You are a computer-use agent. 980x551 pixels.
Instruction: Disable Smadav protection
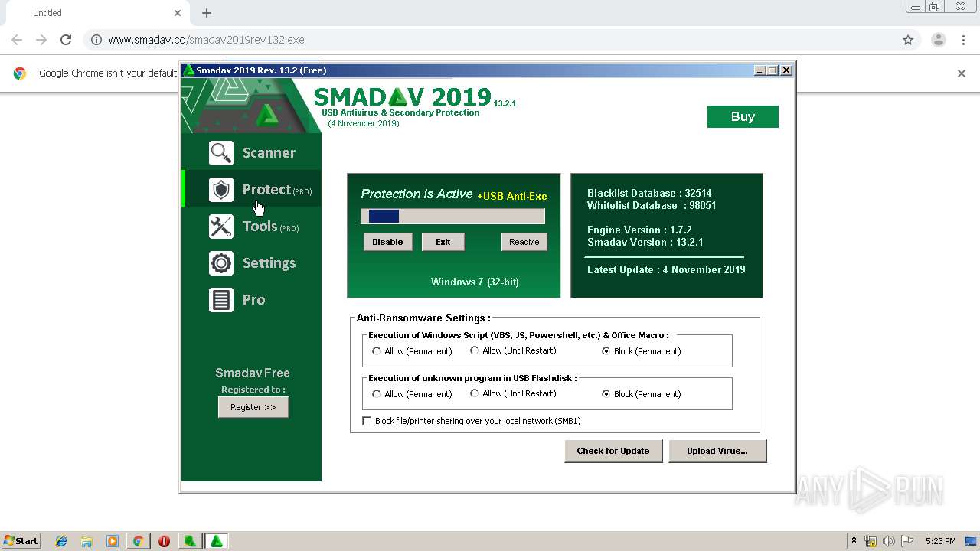tap(387, 242)
